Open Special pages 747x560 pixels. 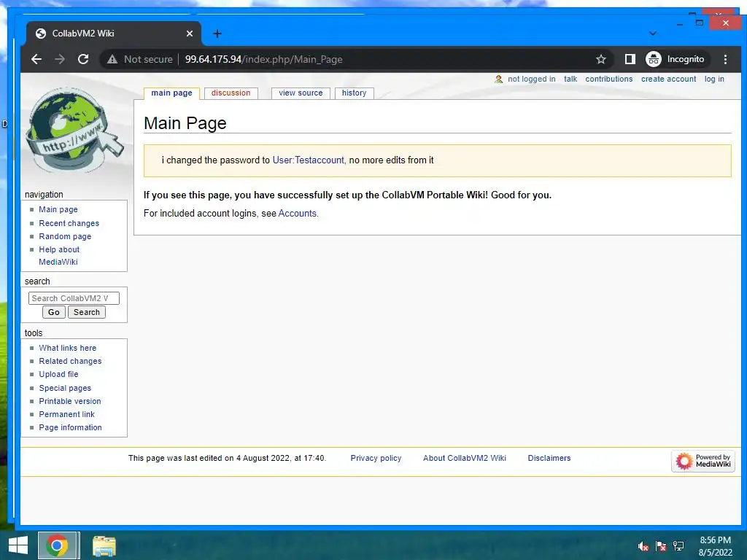click(x=65, y=388)
